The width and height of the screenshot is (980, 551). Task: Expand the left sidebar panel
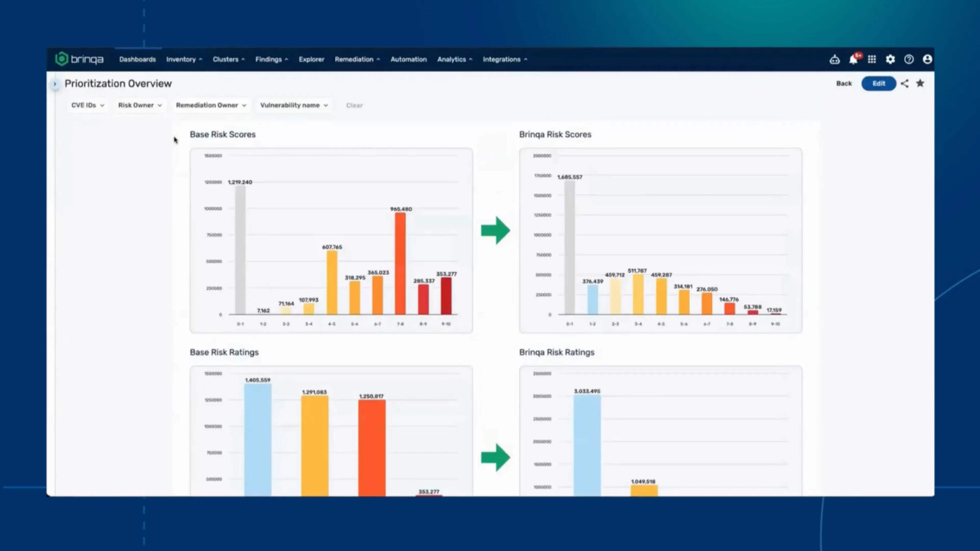pyautogui.click(x=55, y=84)
